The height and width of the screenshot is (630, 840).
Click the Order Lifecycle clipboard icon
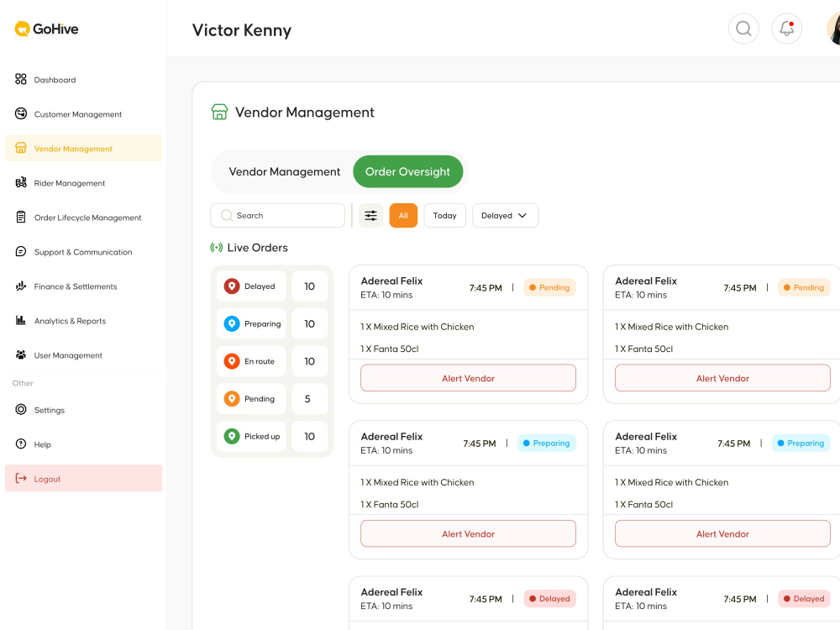(x=21, y=217)
